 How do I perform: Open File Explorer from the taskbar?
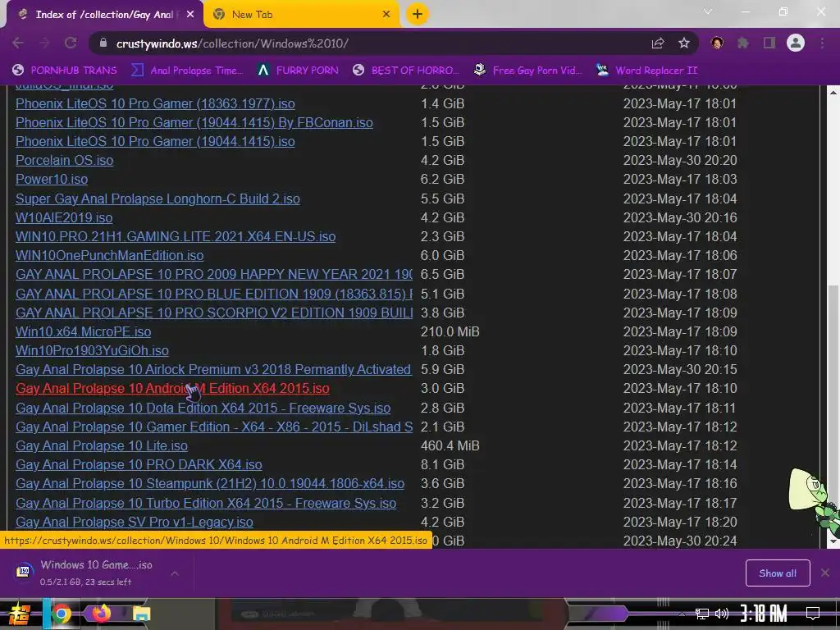click(x=141, y=614)
